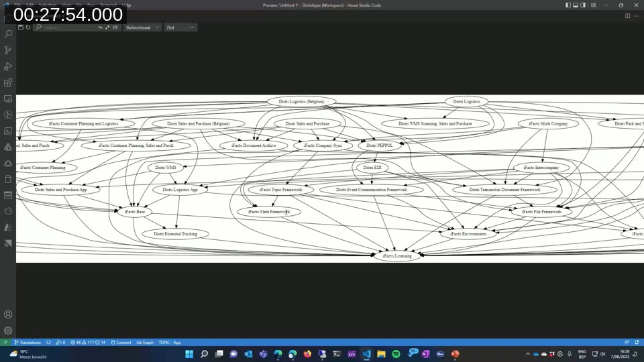Select the iFacto Company Sync node
The height and width of the screenshot is (362, 644).
tap(323, 145)
